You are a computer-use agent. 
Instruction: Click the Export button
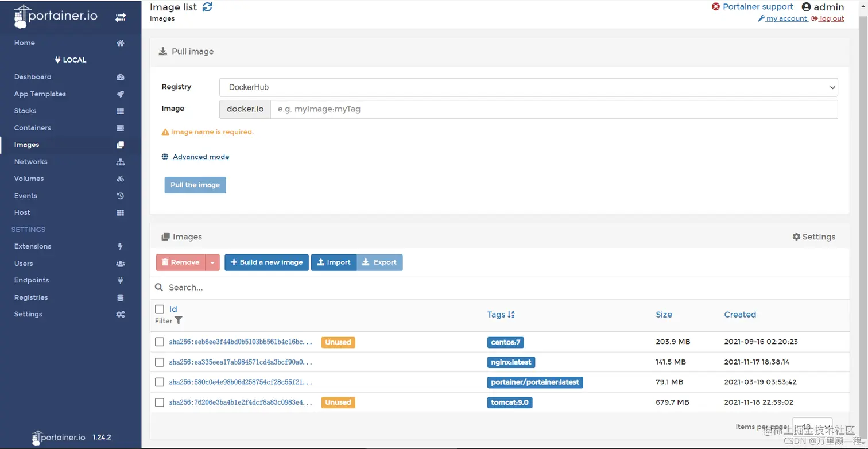click(379, 262)
